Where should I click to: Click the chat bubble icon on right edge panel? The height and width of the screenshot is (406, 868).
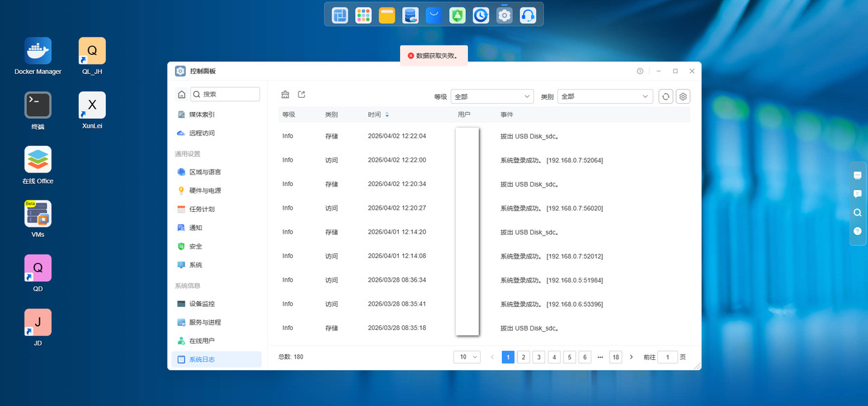point(858,193)
